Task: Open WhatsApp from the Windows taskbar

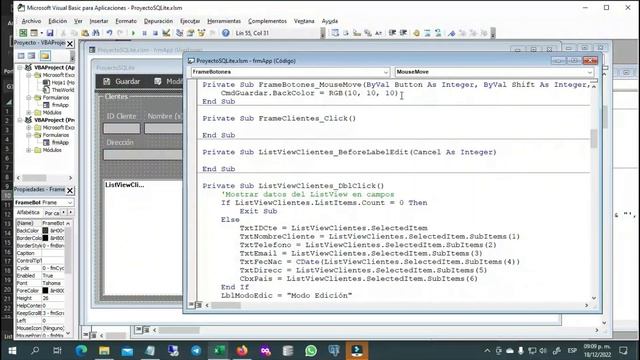Action: 311,351
